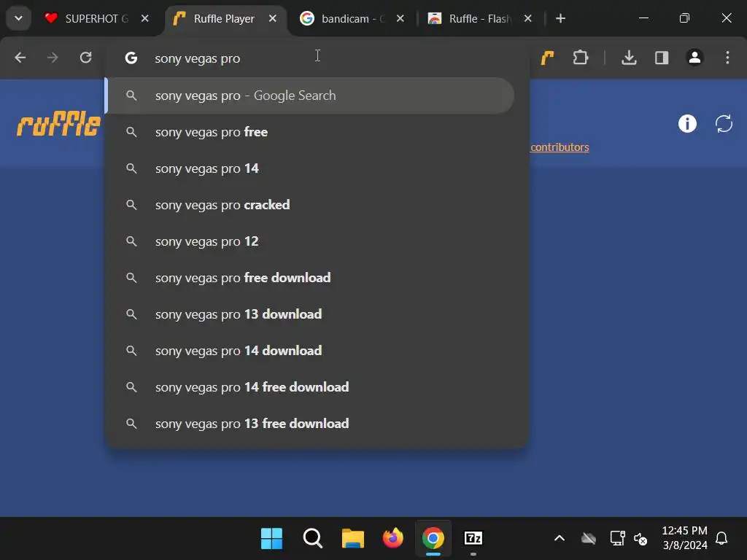The image size is (747, 560).
Task: Open the Chrome three-dot menu
Action: coord(727,58)
